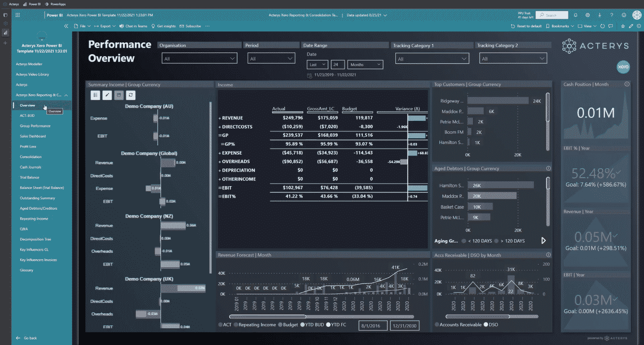This screenshot has height=345, width=644.
Task: Select the > 120 DAYS aging group
Action: 510,241
